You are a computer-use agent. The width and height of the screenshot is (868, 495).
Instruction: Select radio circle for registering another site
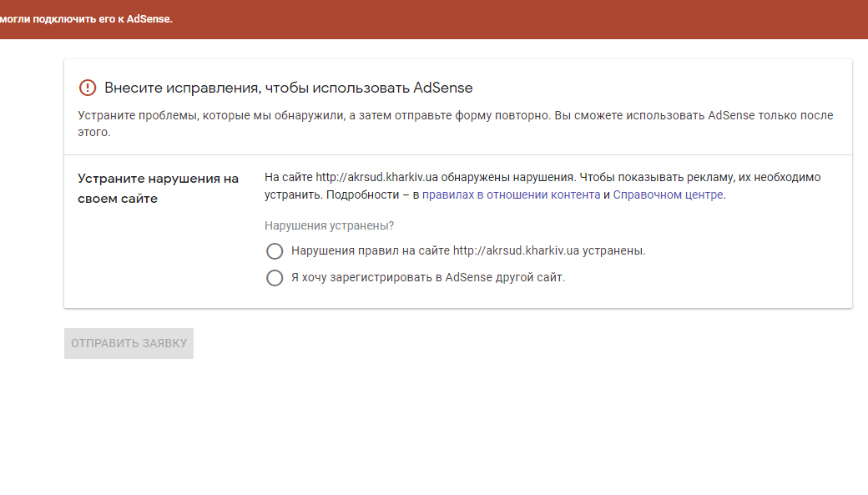[275, 278]
